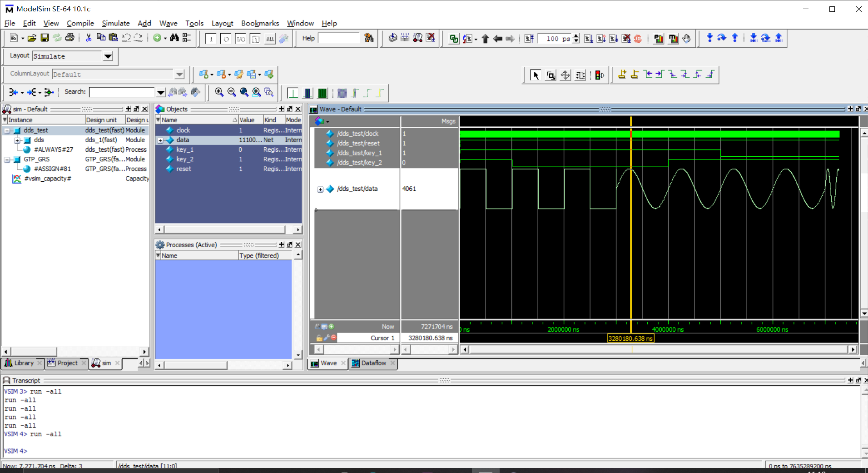Open the ColumnLayout Default dropdown
The height and width of the screenshot is (473, 868).
point(180,74)
